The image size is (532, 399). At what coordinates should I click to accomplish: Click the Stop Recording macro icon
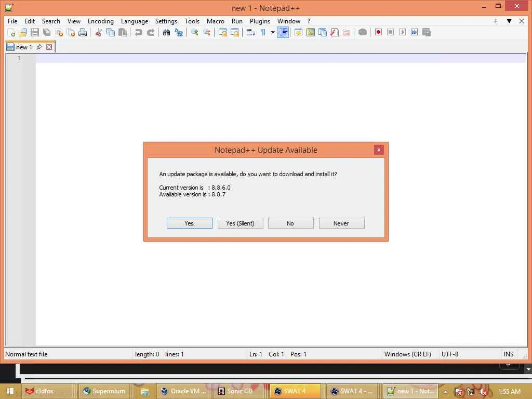390,33
